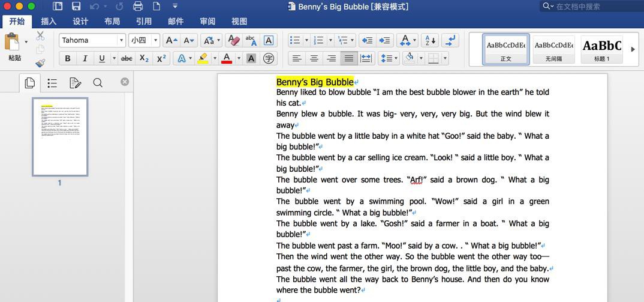Image resolution: width=644 pixels, height=302 pixels.
Task: Decrease font size
Action: point(189,40)
